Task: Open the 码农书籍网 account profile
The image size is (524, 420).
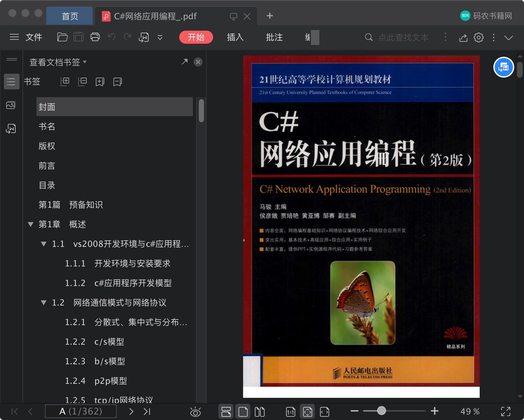Action: pyautogui.click(x=486, y=16)
